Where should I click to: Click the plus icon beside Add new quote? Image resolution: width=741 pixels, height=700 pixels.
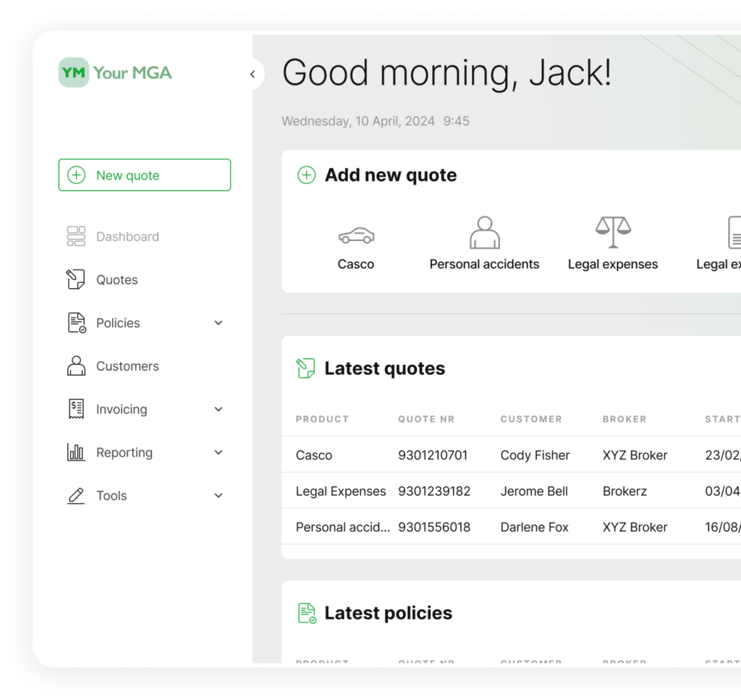pyautogui.click(x=306, y=175)
